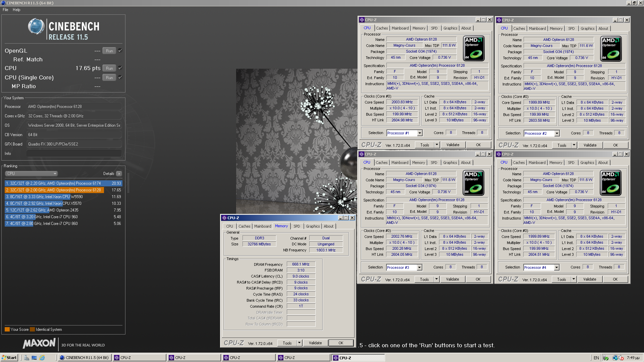Screen dimensions: 644x362
Task: Click title bar icon of Processor #1 CPU-Z window
Action: point(362,20)
